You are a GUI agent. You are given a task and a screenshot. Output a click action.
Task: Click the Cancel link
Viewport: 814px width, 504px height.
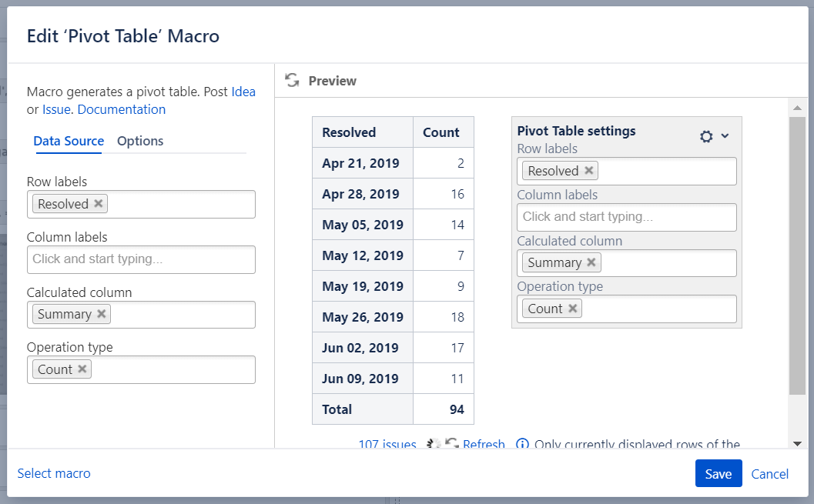pyautogui.click(x=769, y=474)
